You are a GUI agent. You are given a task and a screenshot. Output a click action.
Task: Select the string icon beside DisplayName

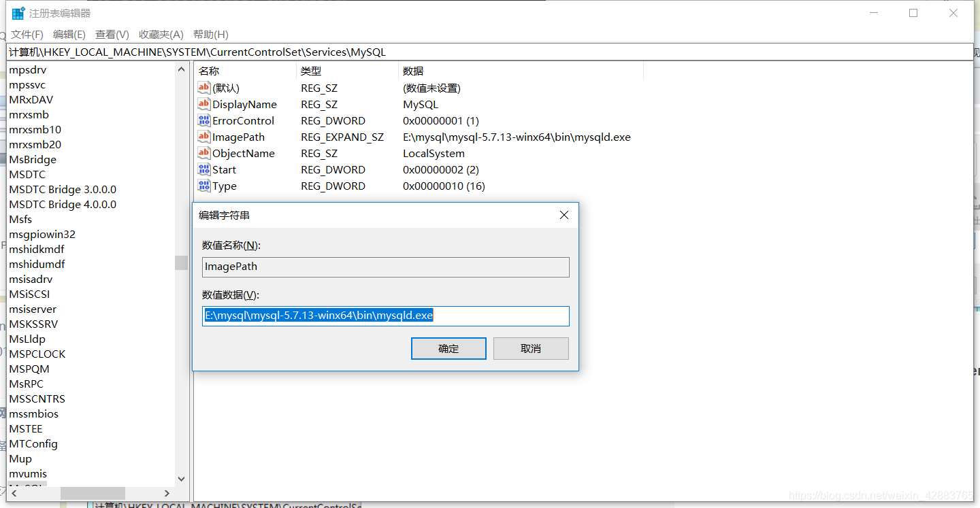click(204, 104)
